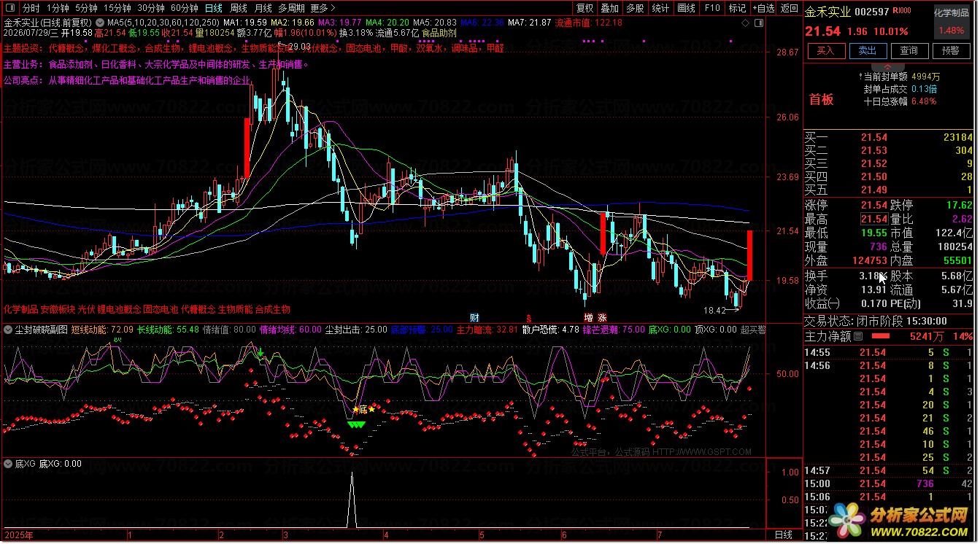Click the 涨 marker below the chart
This screenshot has height=544, width=980.
click(x=602, y=317)
